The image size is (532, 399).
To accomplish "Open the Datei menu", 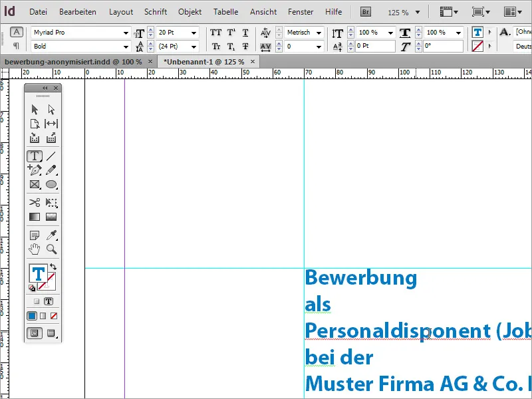I will 38,12.
